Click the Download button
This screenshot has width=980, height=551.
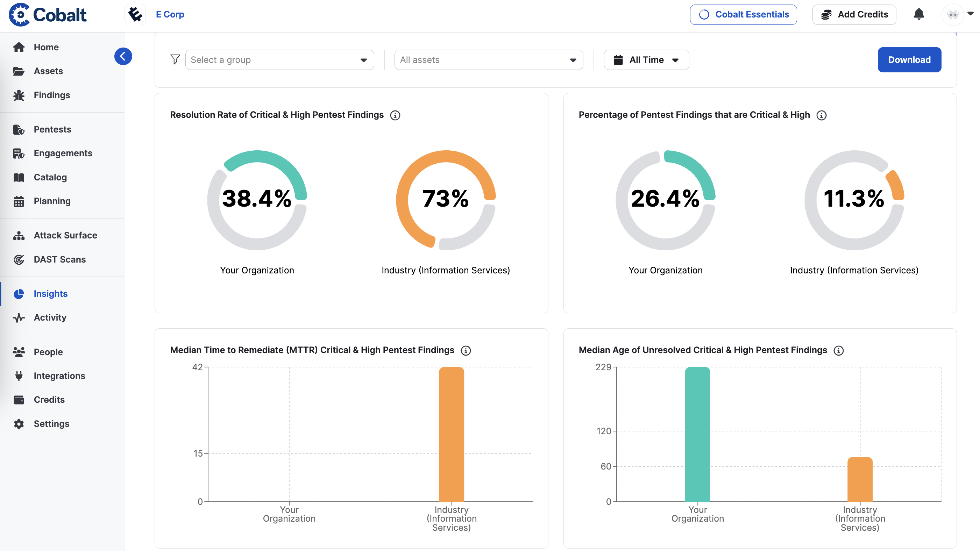point(909,60)
